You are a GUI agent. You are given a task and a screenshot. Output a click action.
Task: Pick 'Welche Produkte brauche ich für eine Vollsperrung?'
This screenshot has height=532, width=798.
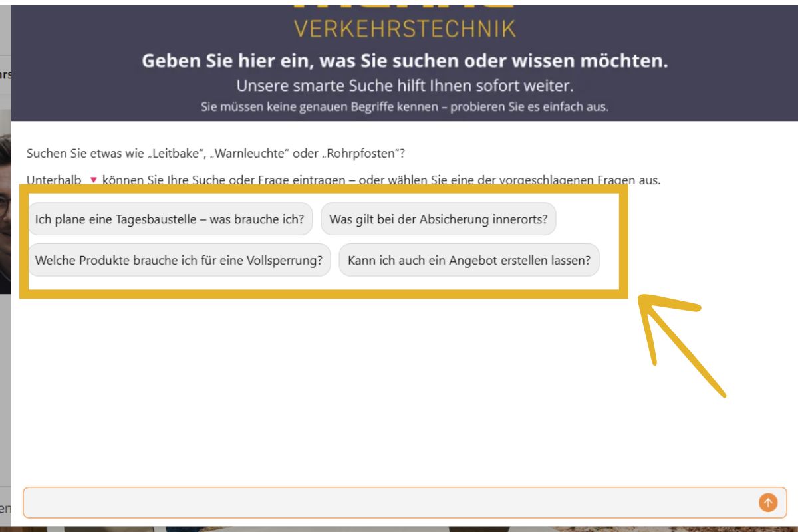point(178,260)
